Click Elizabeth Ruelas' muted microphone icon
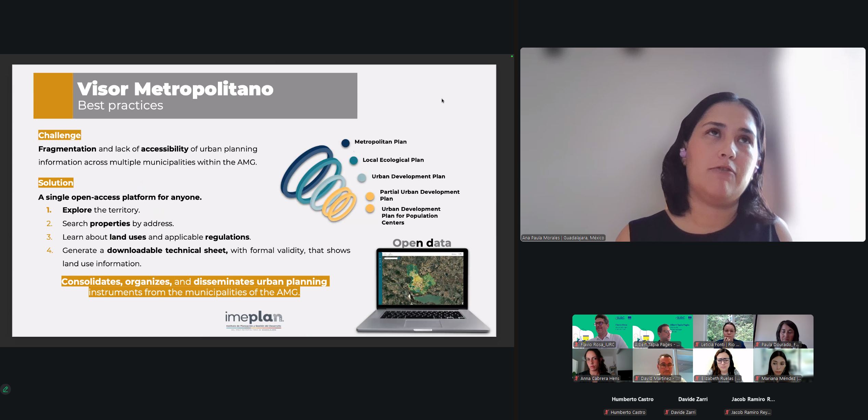The width and height of the screenshot is (868, 420). pos(697,379)
